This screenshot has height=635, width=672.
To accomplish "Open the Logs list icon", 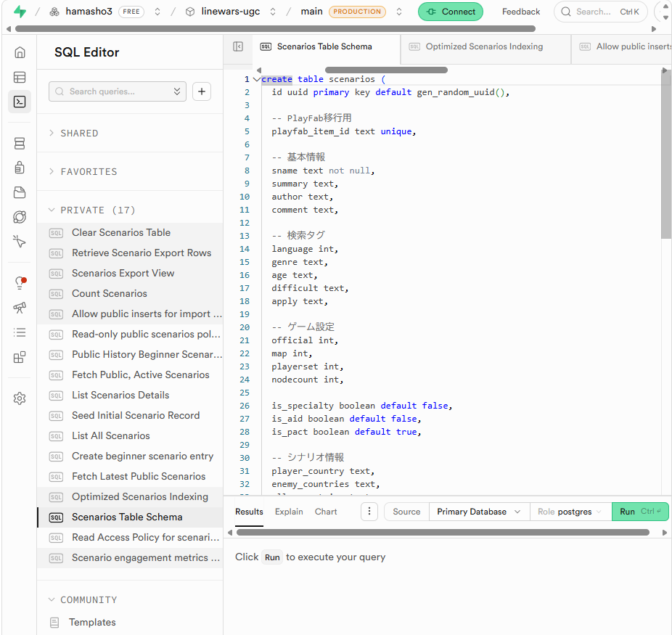I will 20,332.
